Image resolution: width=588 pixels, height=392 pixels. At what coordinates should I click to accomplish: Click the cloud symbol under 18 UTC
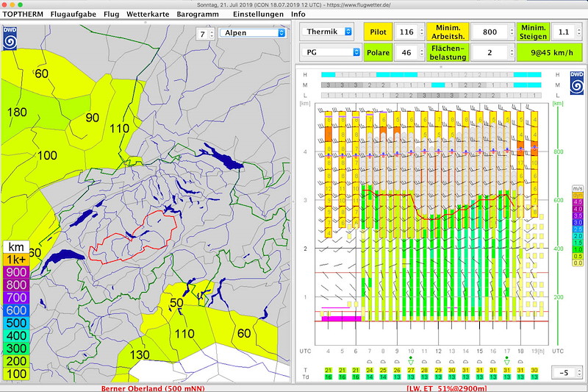coord(520,362)
